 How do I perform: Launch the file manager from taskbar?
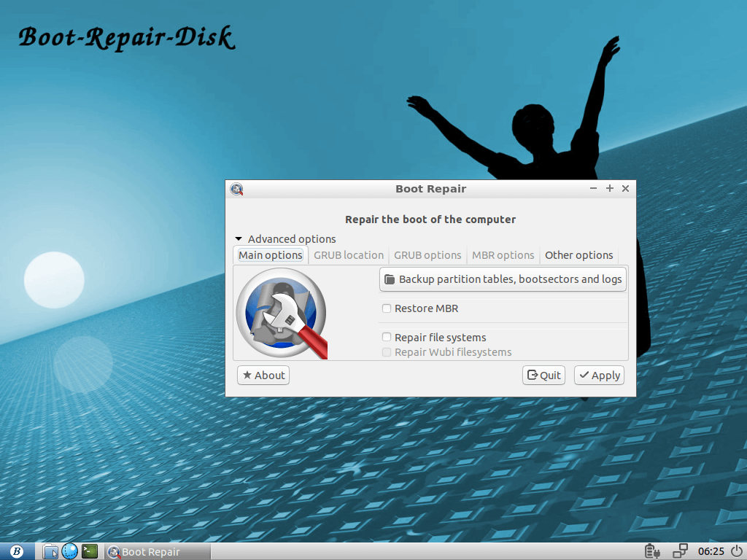(x=50, y=551)
